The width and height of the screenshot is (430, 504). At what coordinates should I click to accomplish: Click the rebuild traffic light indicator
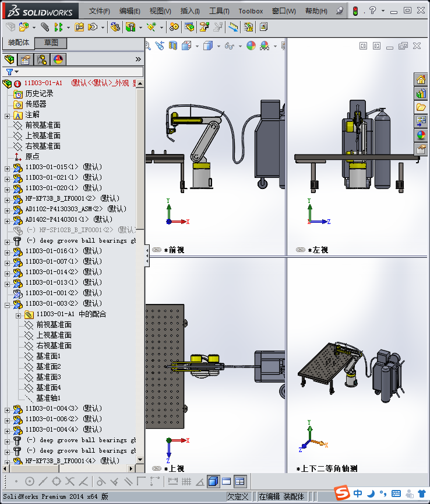(355, 11)
